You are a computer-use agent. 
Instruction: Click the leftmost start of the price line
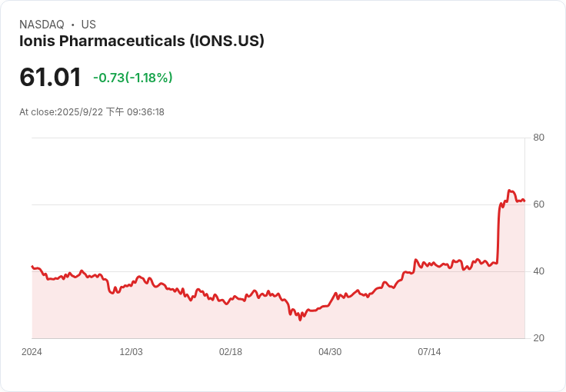(x=32, y=266)
